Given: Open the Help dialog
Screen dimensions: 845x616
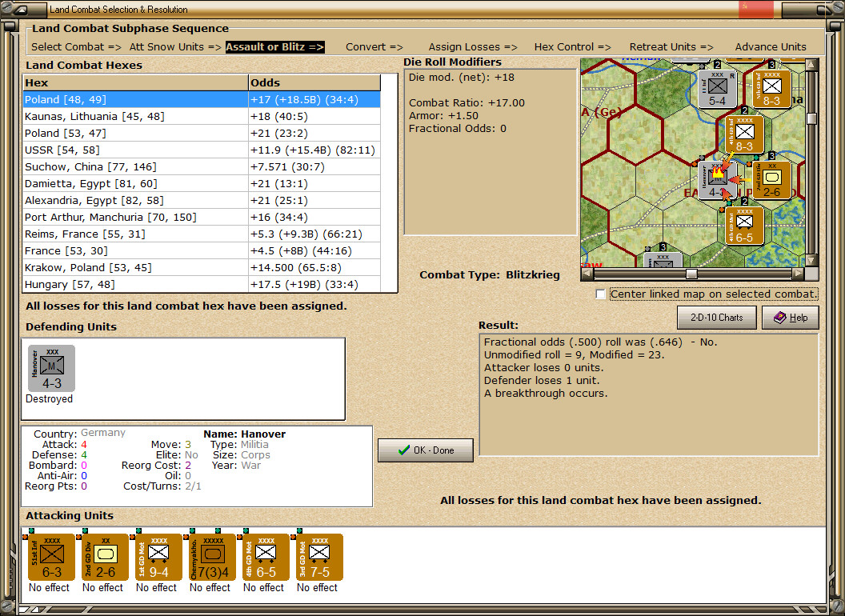Looking at the screenshot, I should pos(791,318).
